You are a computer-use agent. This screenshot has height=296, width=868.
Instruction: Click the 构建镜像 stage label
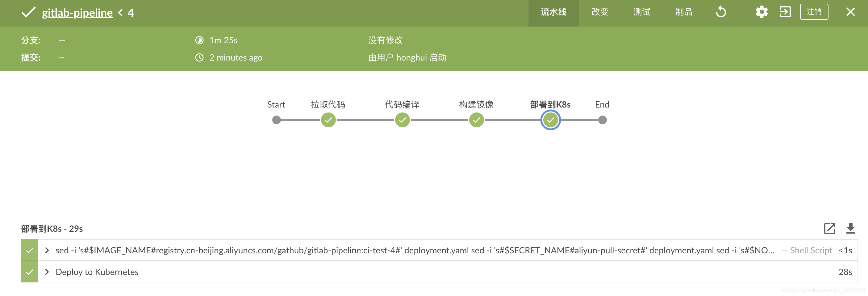coord(477,104)
